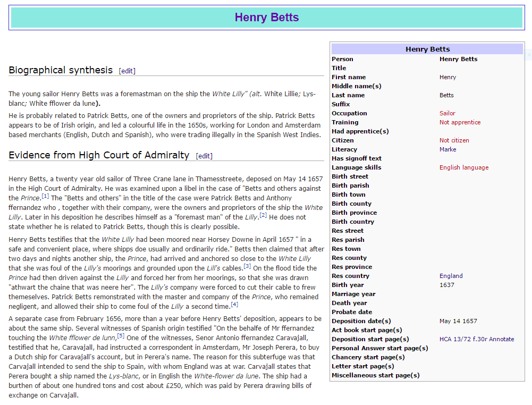The image size is (532, 405).
Task: Edit the Biographical synthesis section
Action: click(x=127, y=71)
